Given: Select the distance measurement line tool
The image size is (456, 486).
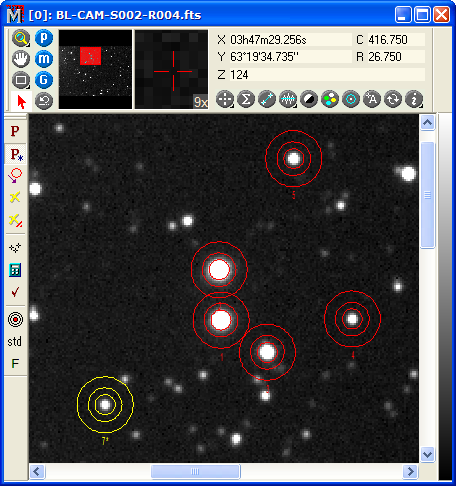Looking at the screenshot, I should pos(267,99).
